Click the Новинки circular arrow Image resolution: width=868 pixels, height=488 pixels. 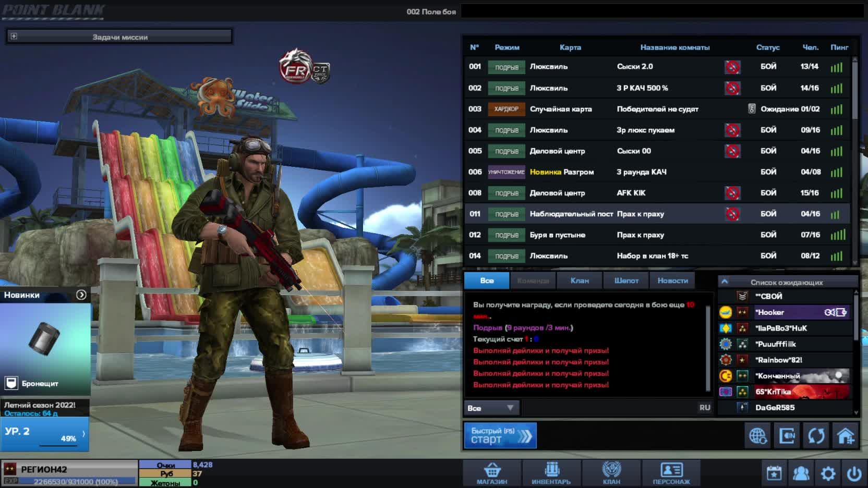(81, 295)
